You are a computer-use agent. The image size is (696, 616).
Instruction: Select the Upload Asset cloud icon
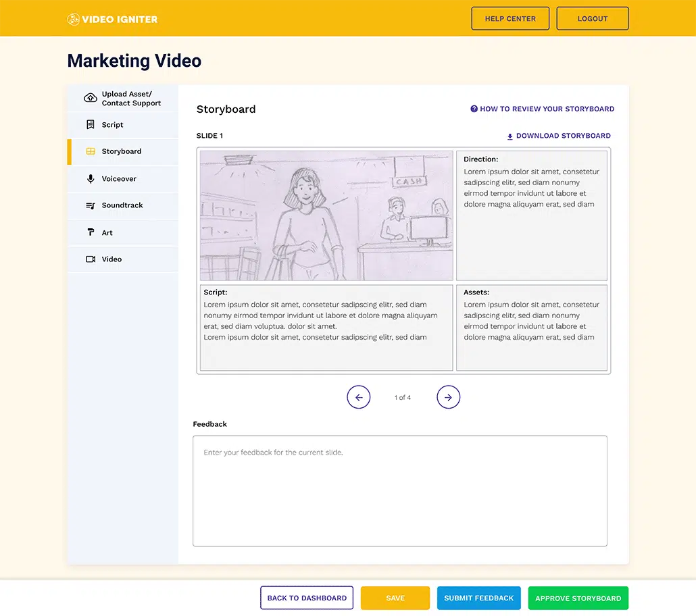coord(90,97)
